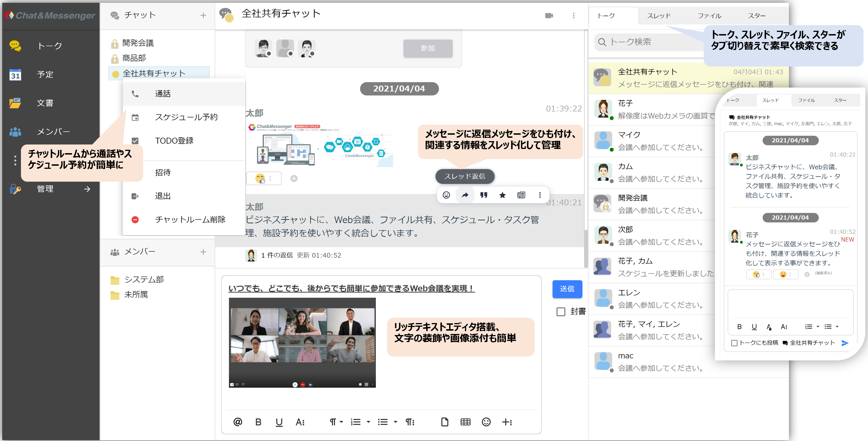Click the mention @ icon in editor
Image resolution: width=868 pixels, height=441 pixels.
point(238,422)
